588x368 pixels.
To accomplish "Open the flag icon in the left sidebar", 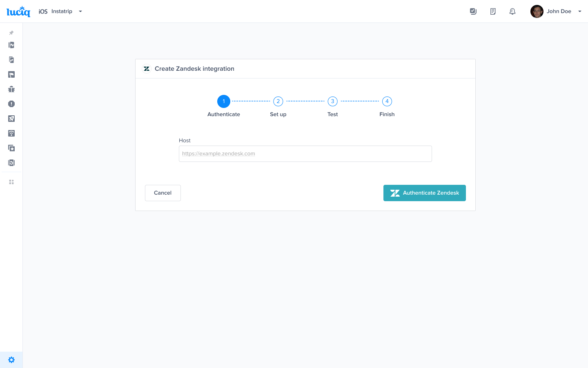I will [x=11, y=74].
